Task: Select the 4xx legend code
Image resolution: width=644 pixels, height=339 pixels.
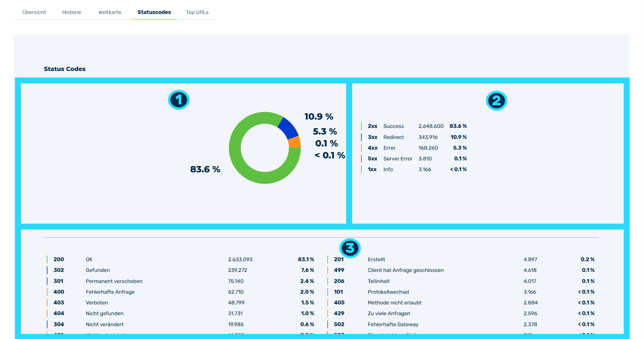Action: [x=372, y=148]
